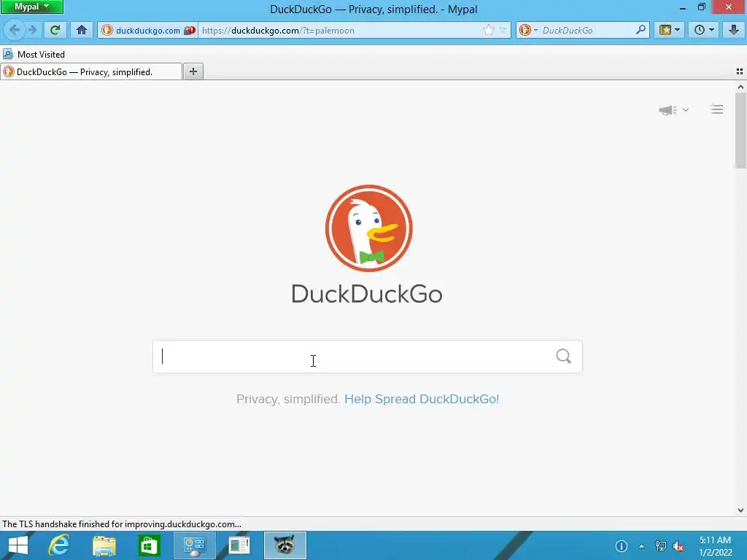Image resolution: width=747 pixels, height=560 pixels.
Task: Restore down the Mypal window
Action: pyautogui.click(x=701, y=7)
